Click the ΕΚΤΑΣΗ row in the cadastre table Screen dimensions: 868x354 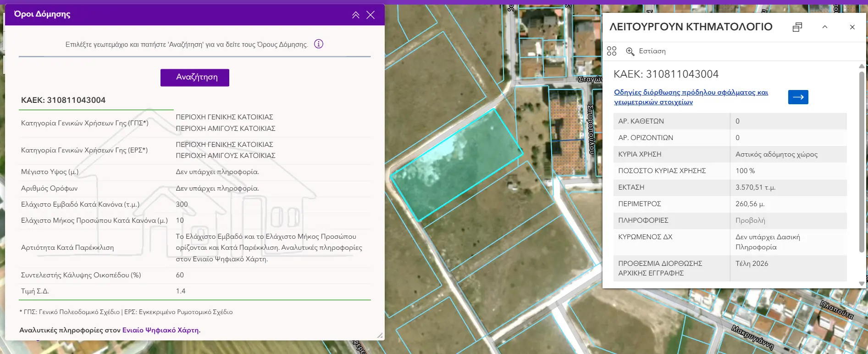[730, 187]
